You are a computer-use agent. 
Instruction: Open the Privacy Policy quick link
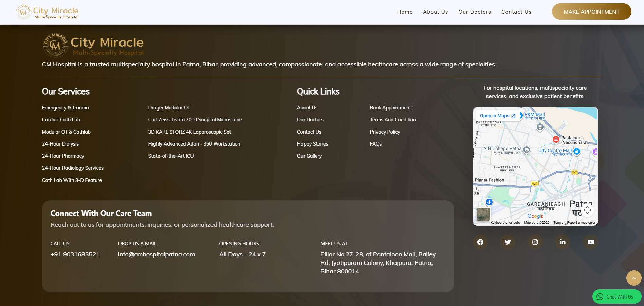pos(385,132)
